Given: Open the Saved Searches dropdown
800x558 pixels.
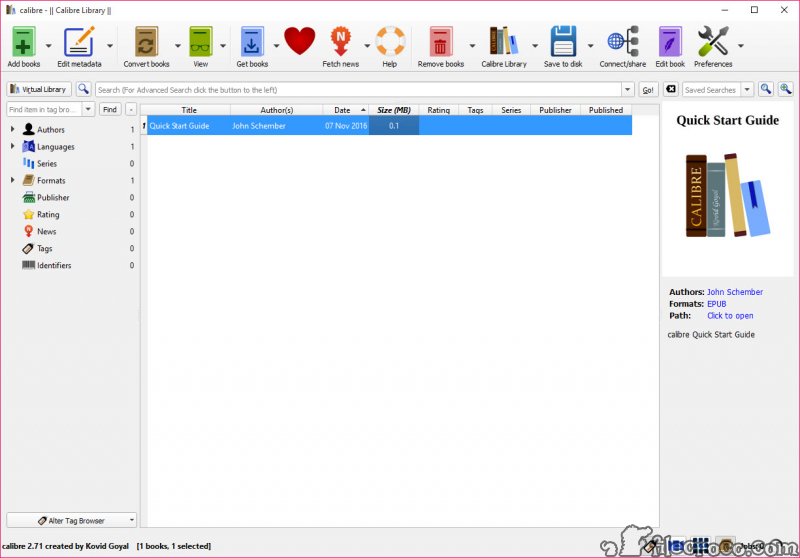Looking at the screenshot, I should pos(747,89).
